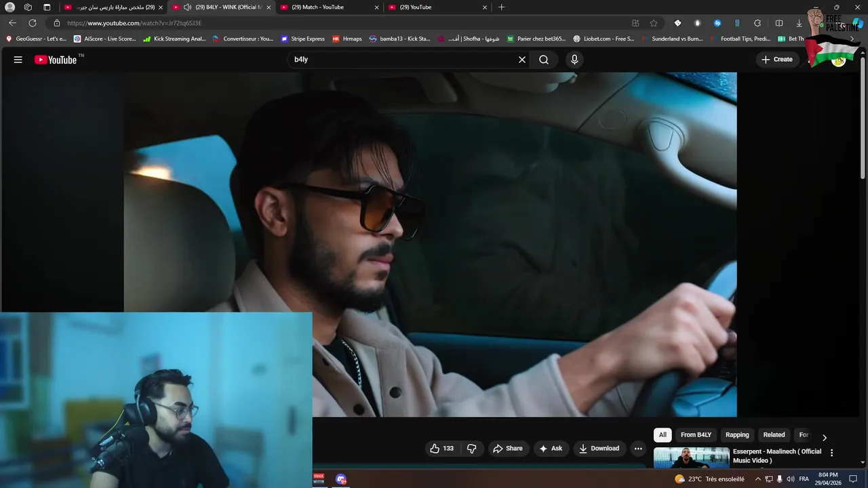868x488 pixels.
Task: Open Hrmaps bookmark
Action: pos(347,39)
